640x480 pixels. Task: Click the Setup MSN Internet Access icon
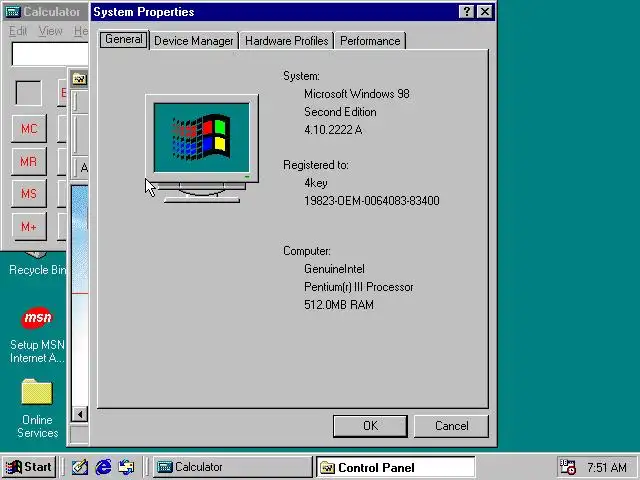click(x=37, y=318)
